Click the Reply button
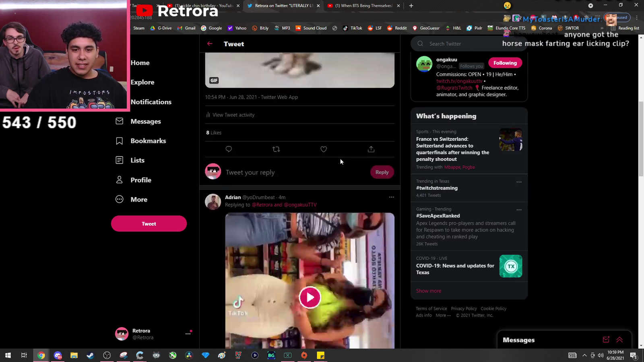This screenshot has height=362, width=644. (x=382, y=172)
